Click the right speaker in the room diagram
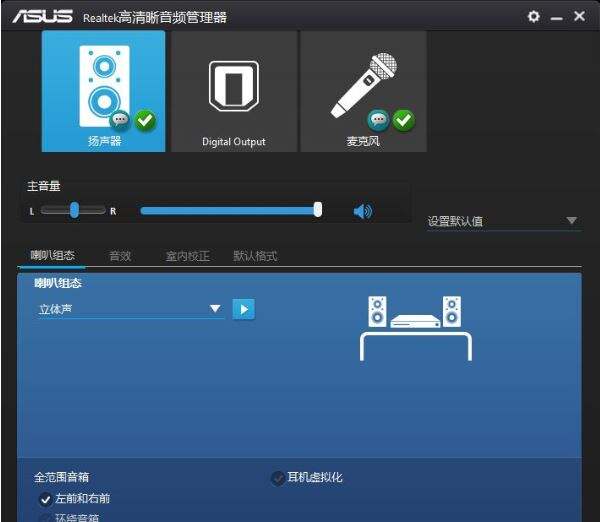The image size is (600, 522). pyautogui.click(x=452, y=311)
